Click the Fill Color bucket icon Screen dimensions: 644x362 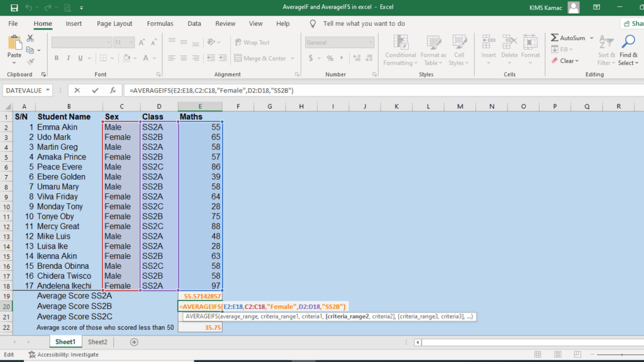click(126, 58)
